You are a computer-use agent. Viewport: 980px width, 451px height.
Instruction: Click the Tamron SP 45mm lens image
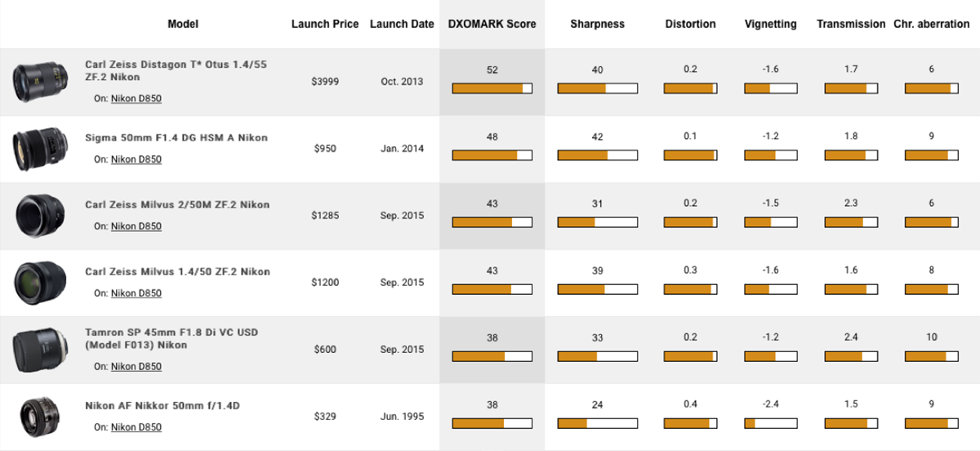coord(34,350)
